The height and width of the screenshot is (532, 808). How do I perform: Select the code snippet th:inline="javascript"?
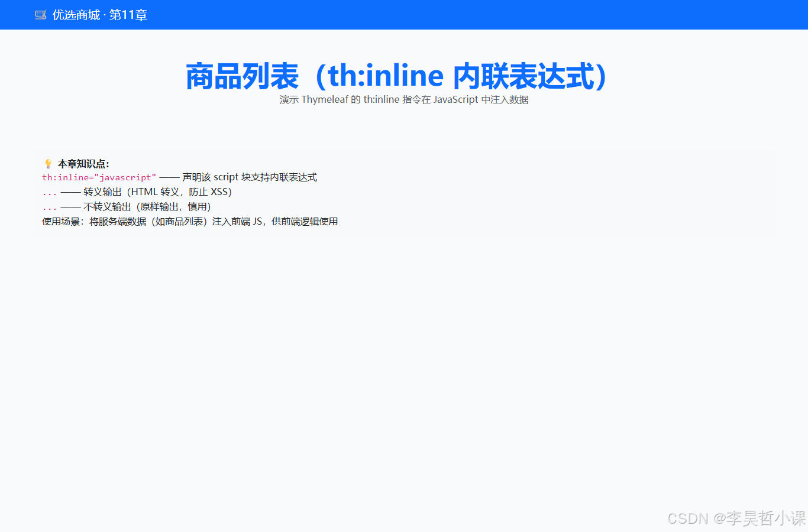coord(99,177)
